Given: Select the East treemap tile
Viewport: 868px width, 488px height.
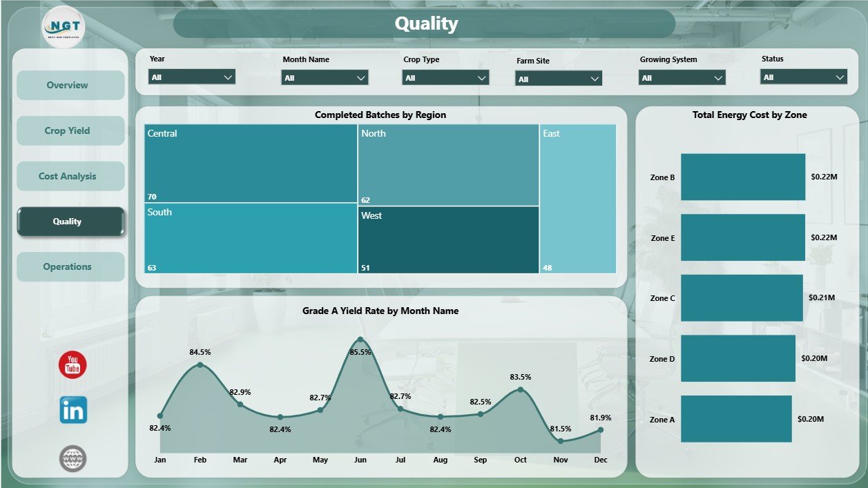Looking at the screenshot, I should 578,199.
